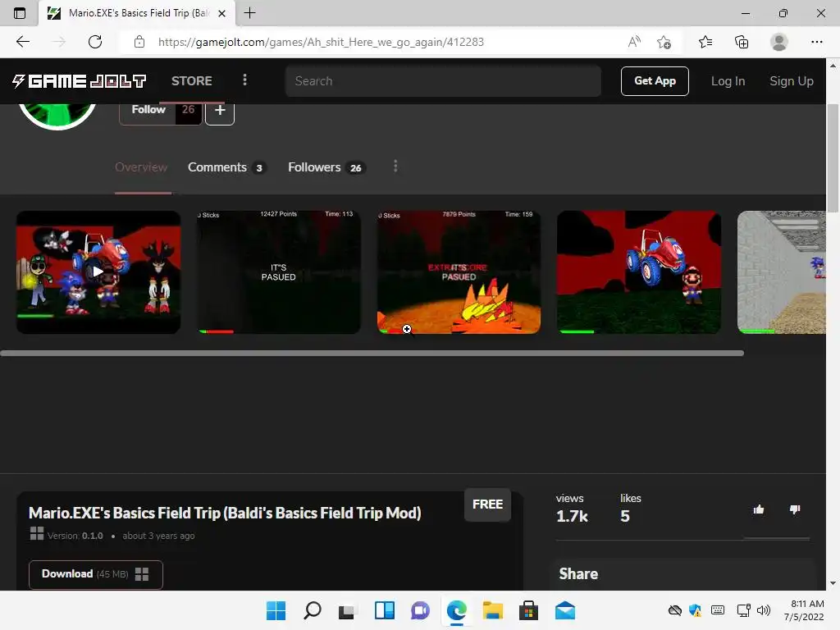Viewport: 840px width, 630px height.
Task: Open Task View on the taskbar
Action: coord(347,610)
